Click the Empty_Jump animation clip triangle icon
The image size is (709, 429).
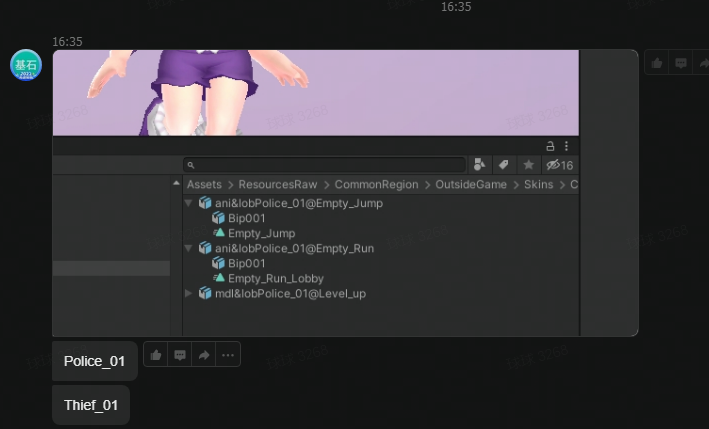219,233
